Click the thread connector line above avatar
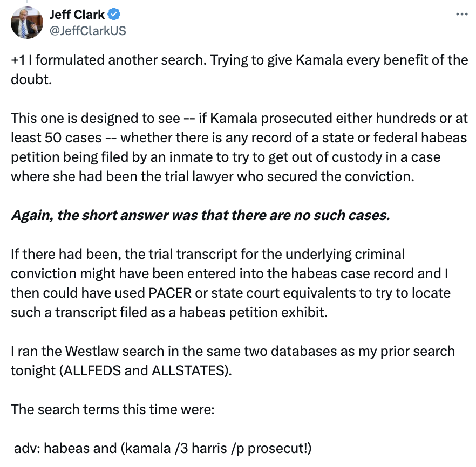 pyautogui.click(x=27, y=2)
